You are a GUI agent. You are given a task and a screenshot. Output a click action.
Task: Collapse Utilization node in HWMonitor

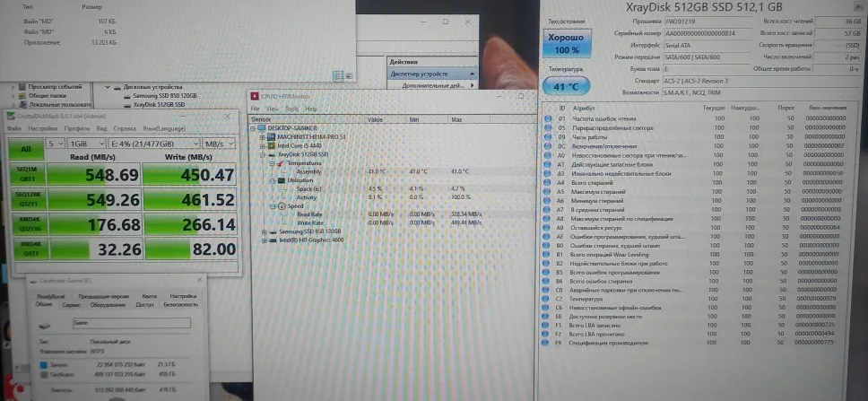click(x=273, y=180)
